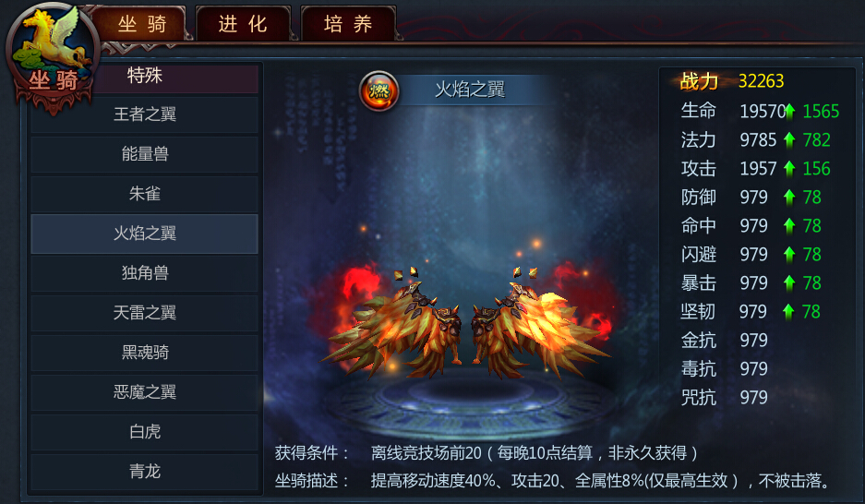This screenshot has width=865, height=504.
Task: Click the 坚韧 green upgrade arrow
Action: click(x=789, y=312)
